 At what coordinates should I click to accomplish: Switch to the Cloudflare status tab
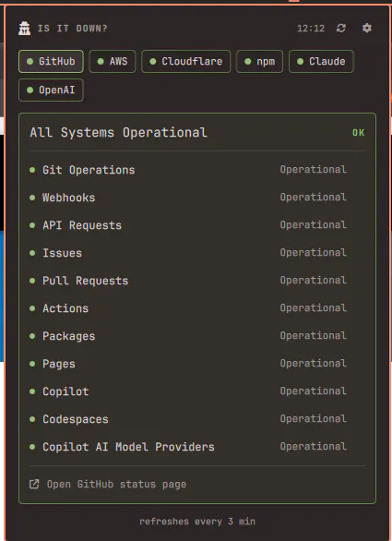[x=185, y=62]
